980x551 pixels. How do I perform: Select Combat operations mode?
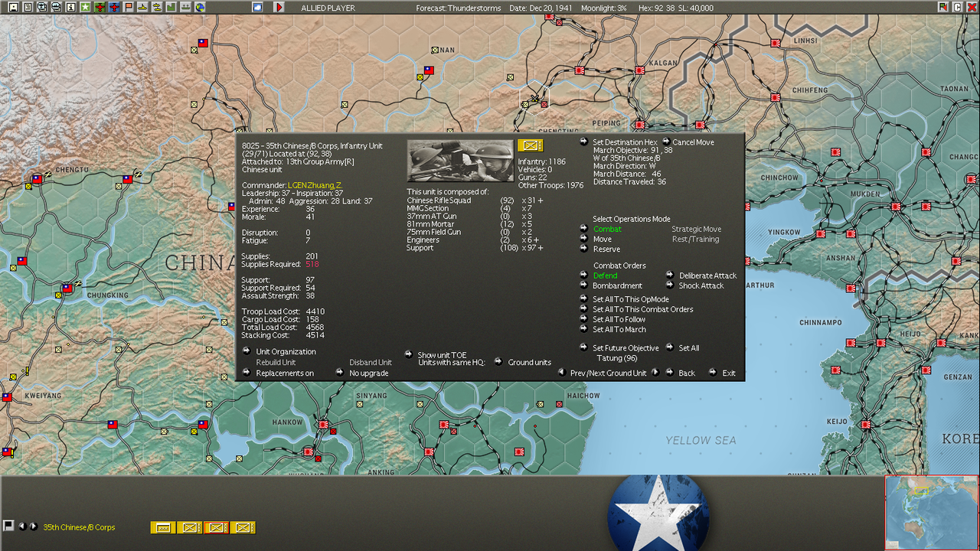point(607,229)
